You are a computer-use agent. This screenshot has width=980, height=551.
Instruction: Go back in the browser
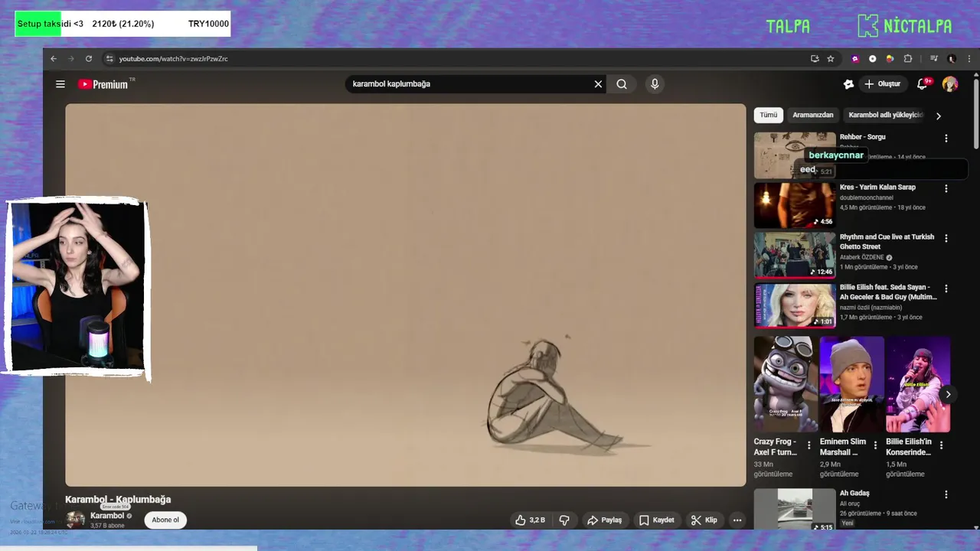54,59
